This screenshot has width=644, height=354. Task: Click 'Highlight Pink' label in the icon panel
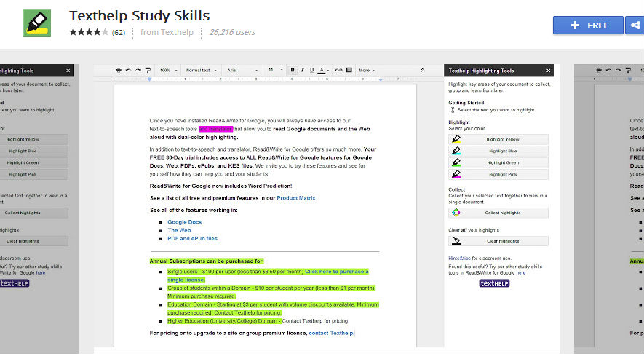tap(503, 174)
